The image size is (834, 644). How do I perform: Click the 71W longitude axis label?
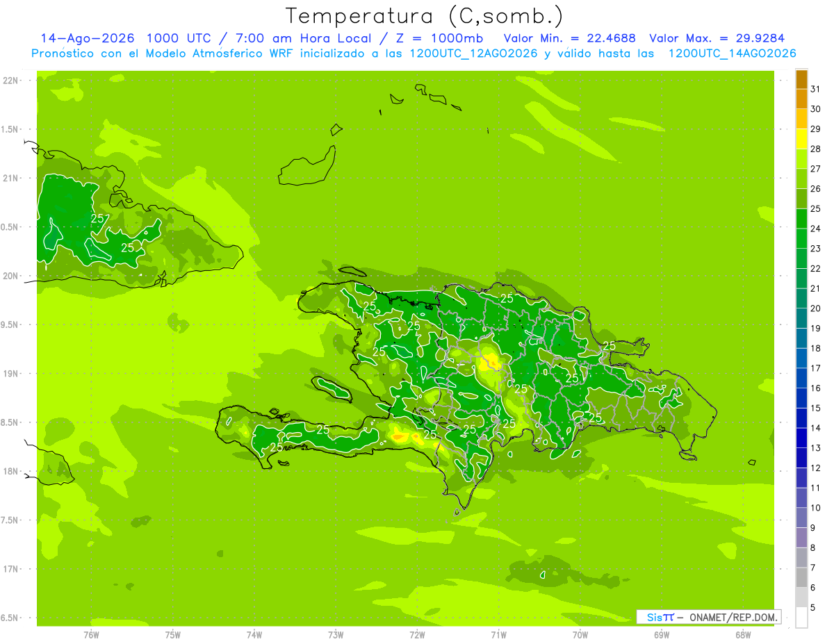498,635
